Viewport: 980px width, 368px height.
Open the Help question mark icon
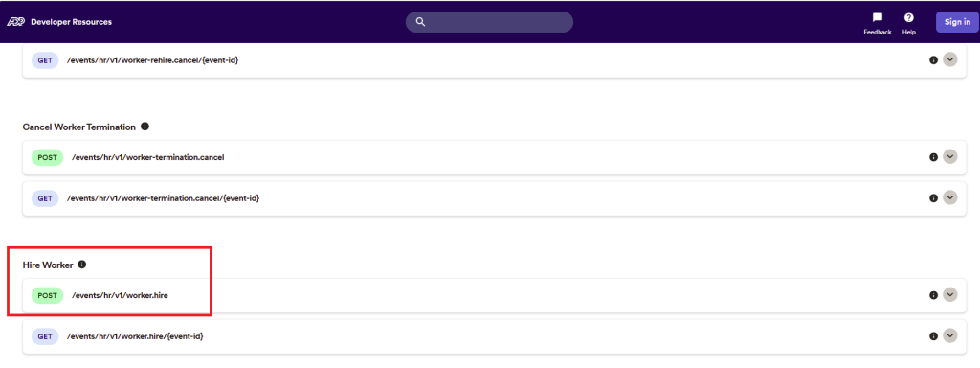(x=909, y=17)
